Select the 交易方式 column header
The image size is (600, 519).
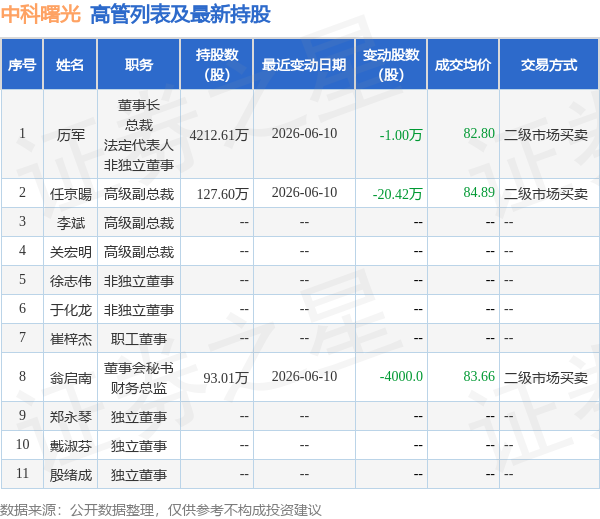(x=549, y=65)
